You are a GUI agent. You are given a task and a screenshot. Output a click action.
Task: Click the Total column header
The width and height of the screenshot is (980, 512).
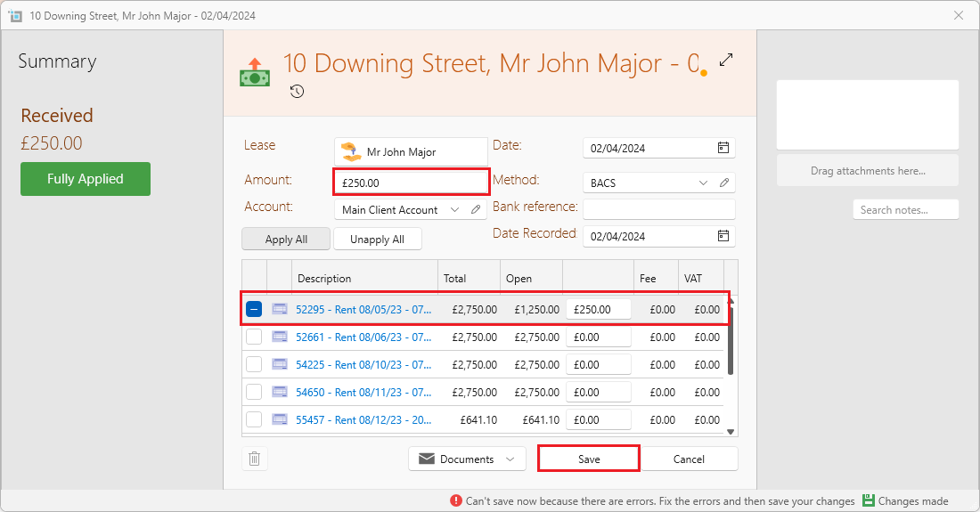(x=469, y=278)
